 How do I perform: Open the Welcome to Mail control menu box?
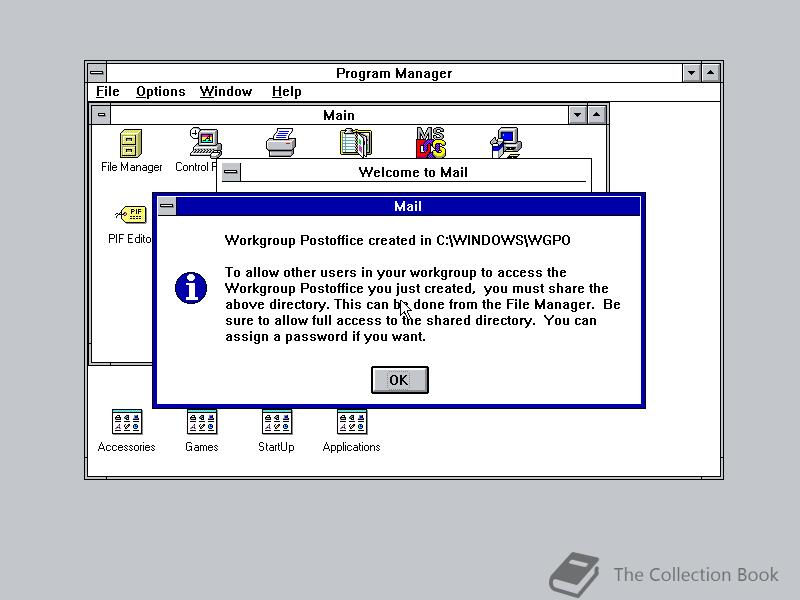[231, 171]
